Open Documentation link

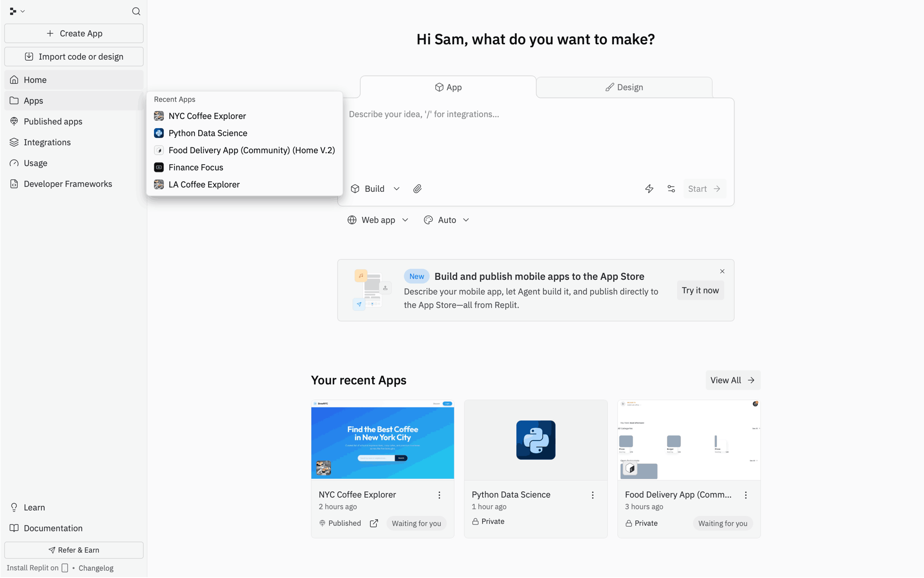coord(74,528)
